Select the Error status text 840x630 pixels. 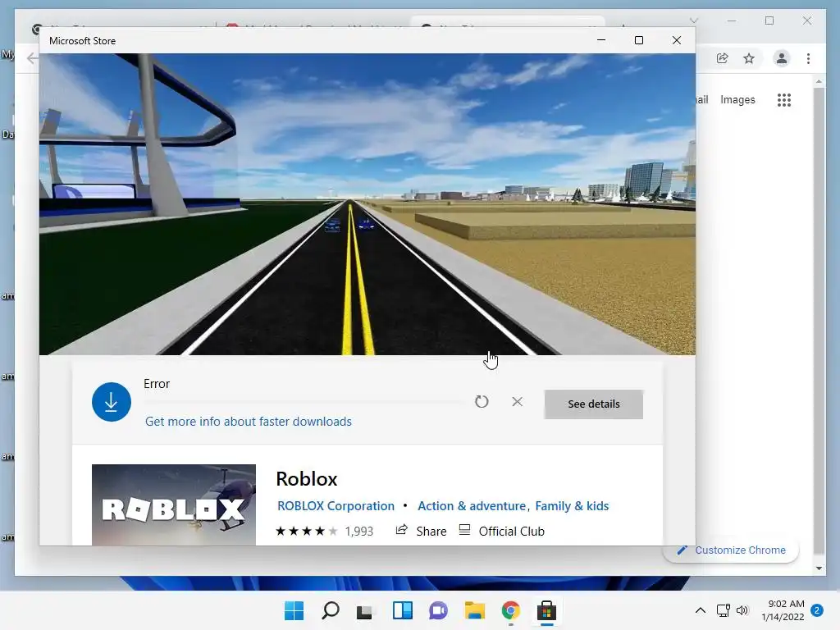pyautogui.click(x=157, y=384)
